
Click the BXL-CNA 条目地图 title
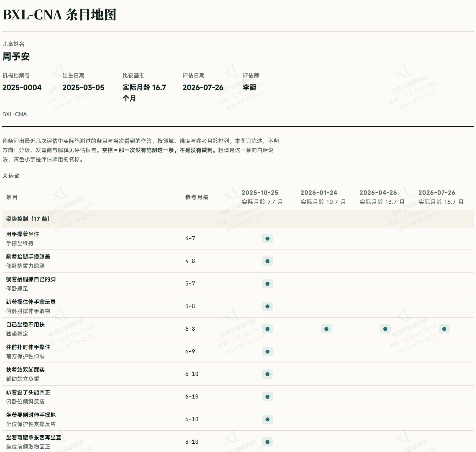coord(59,15)
